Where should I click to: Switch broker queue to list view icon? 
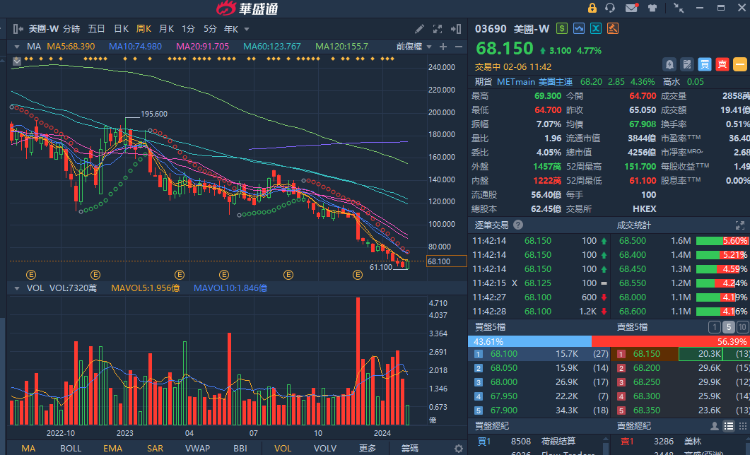[728, 426]
